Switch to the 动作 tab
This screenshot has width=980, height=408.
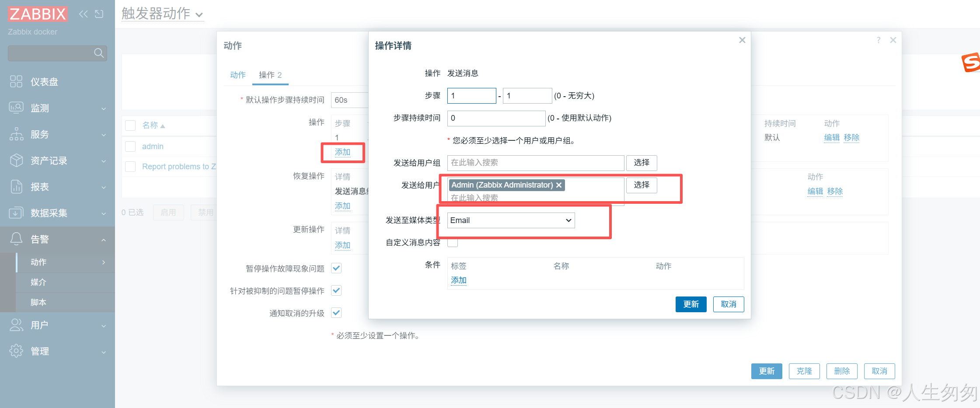pyautogui.click(x=237, y=75)
